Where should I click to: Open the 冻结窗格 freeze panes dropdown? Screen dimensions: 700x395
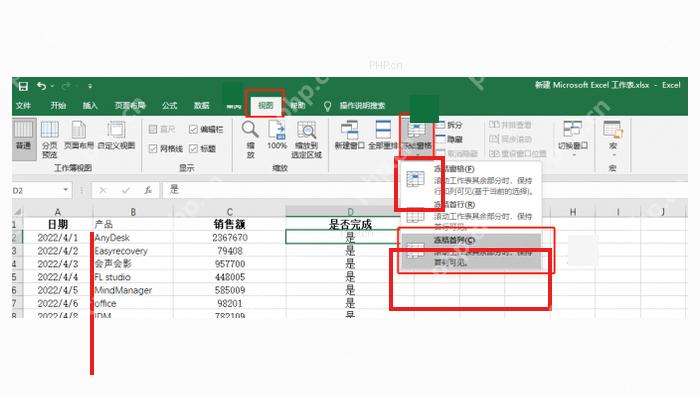417,139
